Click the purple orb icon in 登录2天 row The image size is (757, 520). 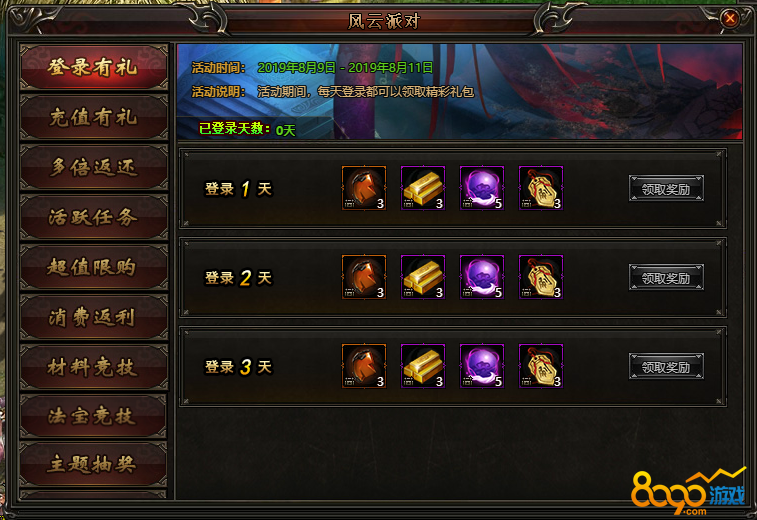pos(482,277)
